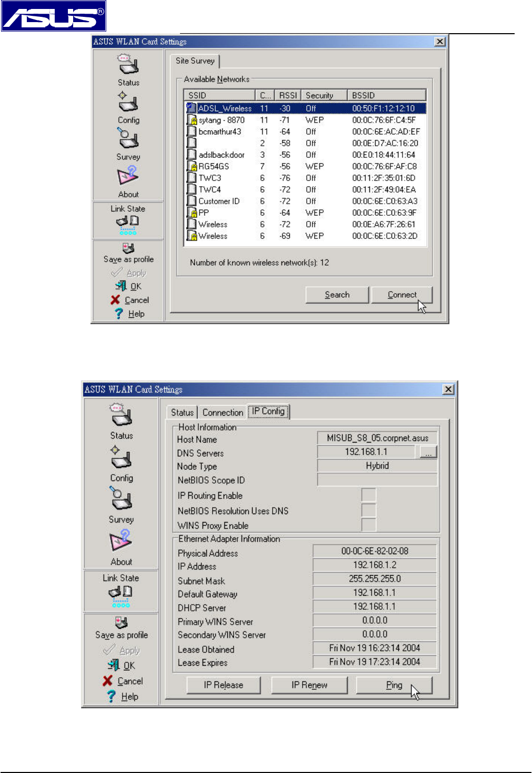Click IP Address value 192.168.1.2
Screen dimensions: 532x773
375,565
